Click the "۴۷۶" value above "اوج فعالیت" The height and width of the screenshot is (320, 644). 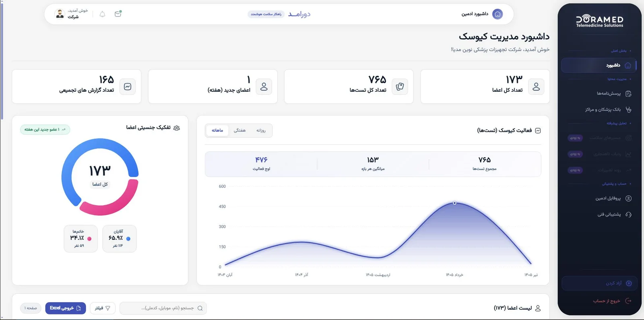(x=261, y=160)
